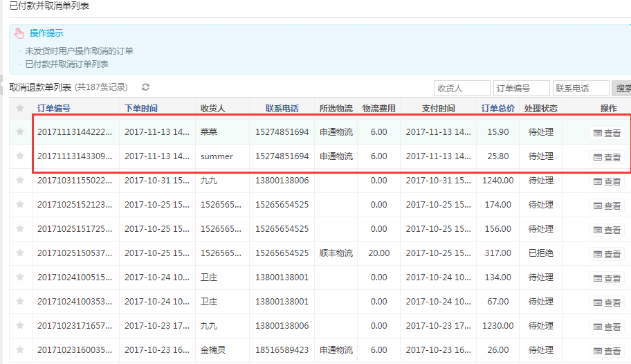631x364 pixels.
Task: Open 查看 for 菜菜's order
Action: tap(607, 133)
